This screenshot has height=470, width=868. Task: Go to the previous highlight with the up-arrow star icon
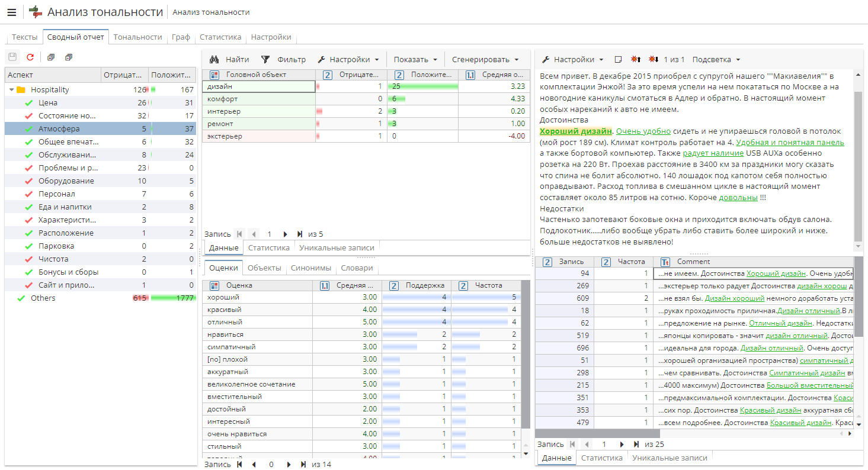636,59
